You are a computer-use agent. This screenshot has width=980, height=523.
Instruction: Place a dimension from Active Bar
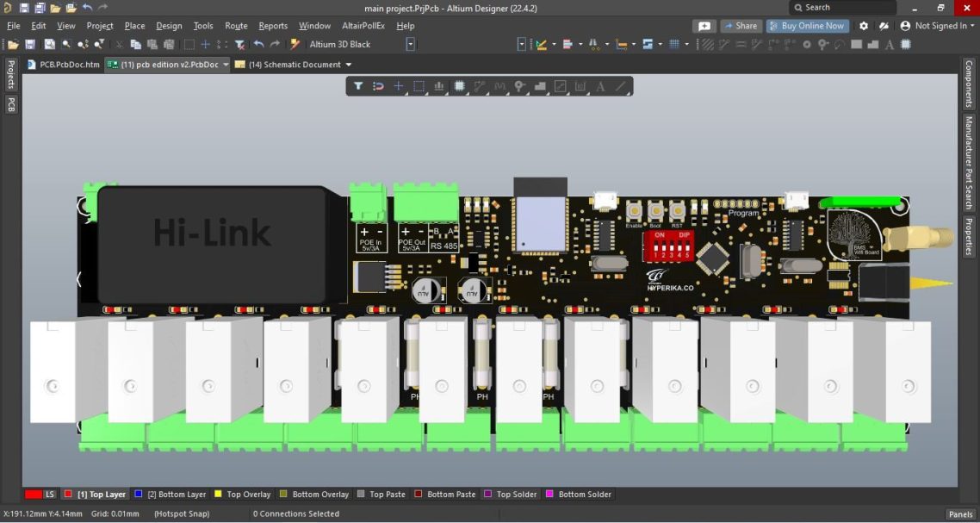click(580, 86)
